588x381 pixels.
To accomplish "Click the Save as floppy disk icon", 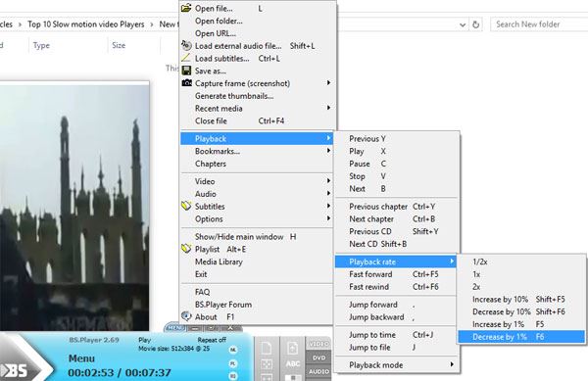I will click(186, 71).
